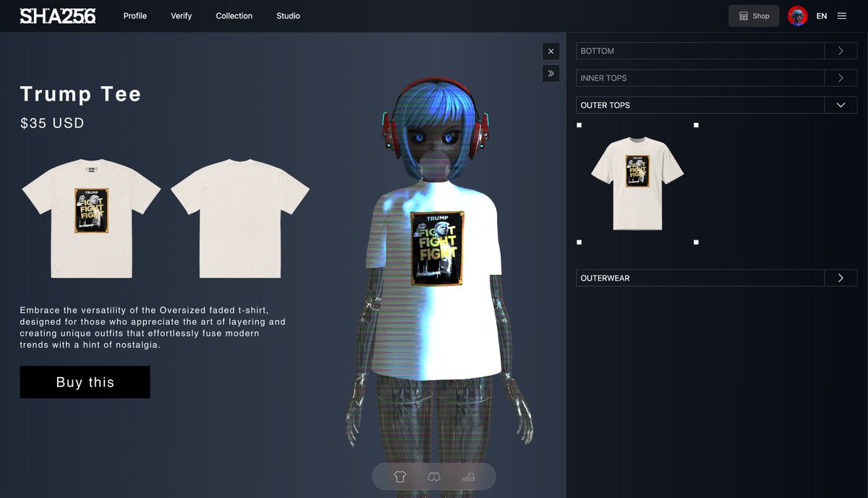868x498 pixels.
Task: Open the hamburger navigation menu
Action: click(843, 15)
